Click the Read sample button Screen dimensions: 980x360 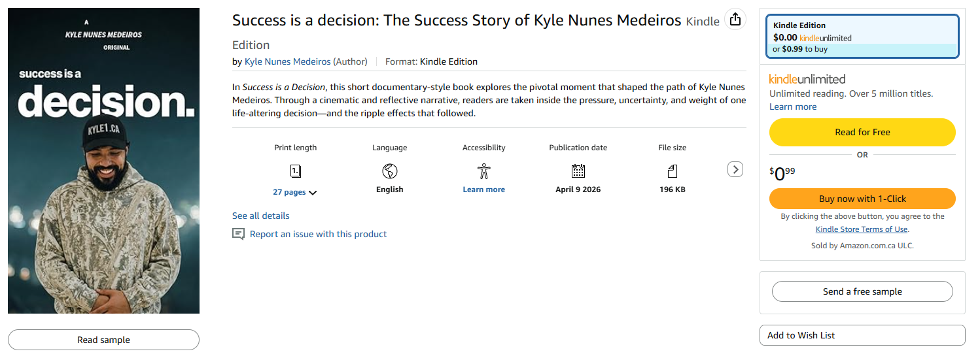pos(103,340)
